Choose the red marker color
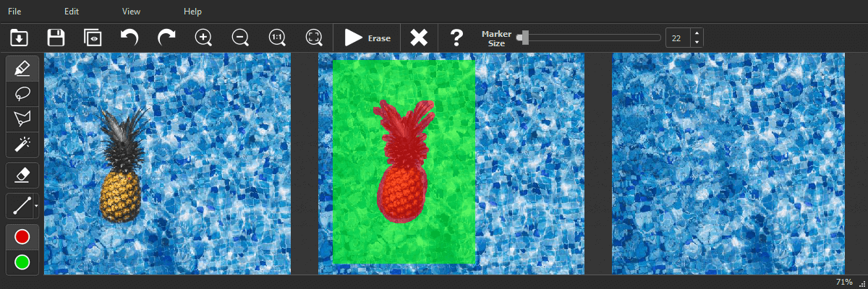This screenshot has width=868, height=289. (x=22, y=237)
